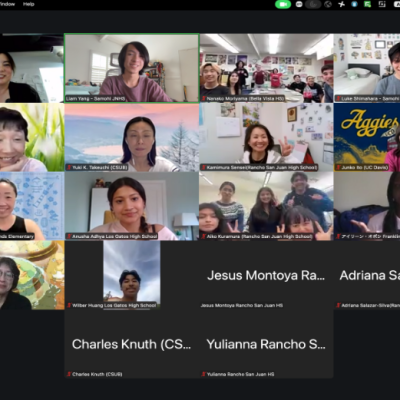This screenshot has height=400, width=400.
Task: Select the Yulianna Rancho participant tile
Action: (x=266, y=344)
